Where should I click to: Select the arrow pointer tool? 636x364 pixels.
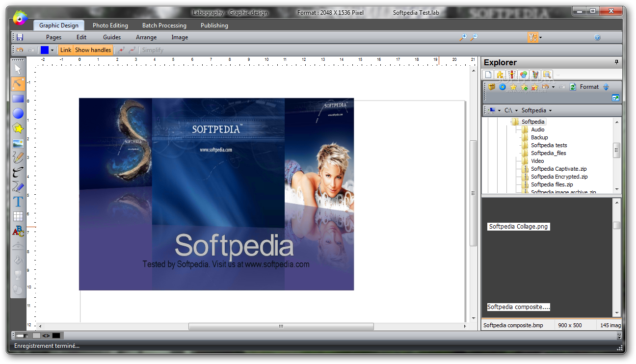coord(18,69)
